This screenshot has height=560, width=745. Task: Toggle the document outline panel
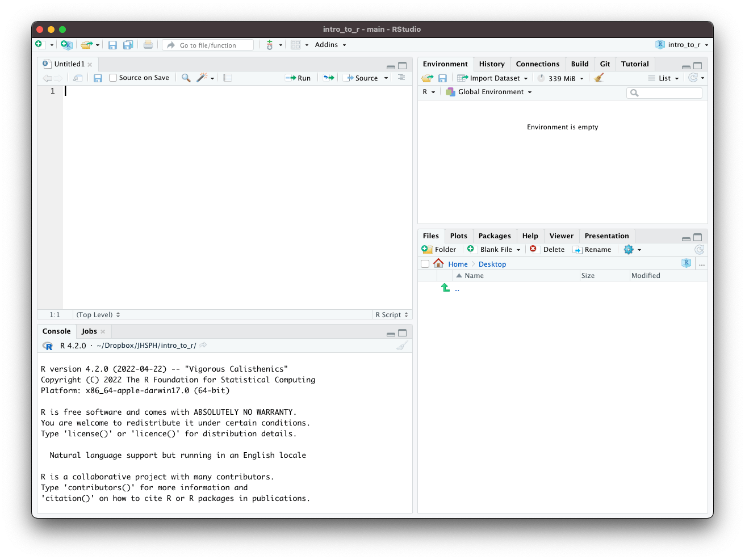[x=401, y=78]
